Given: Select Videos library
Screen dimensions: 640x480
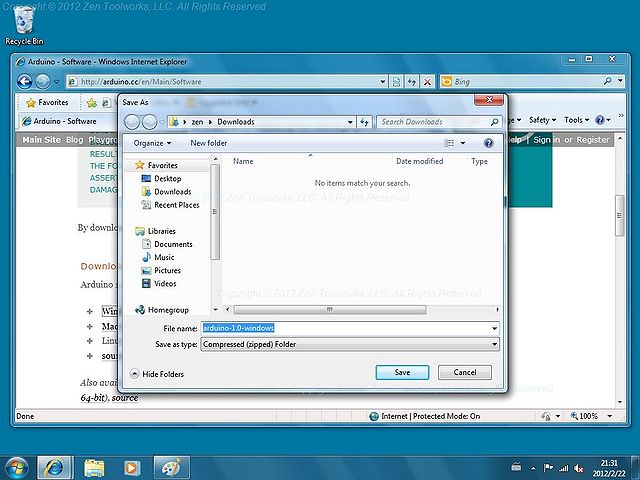Looking at the screenshot, I should click(165, 283).
